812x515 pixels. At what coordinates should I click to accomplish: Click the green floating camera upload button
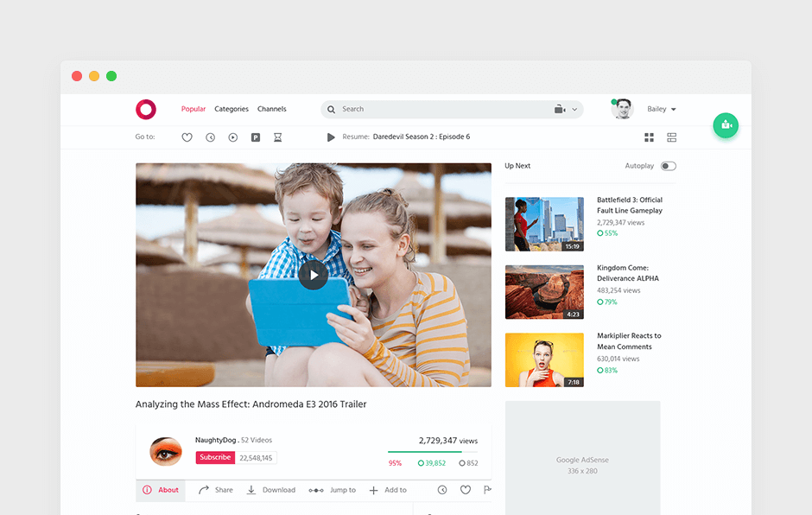pos(726,125)
